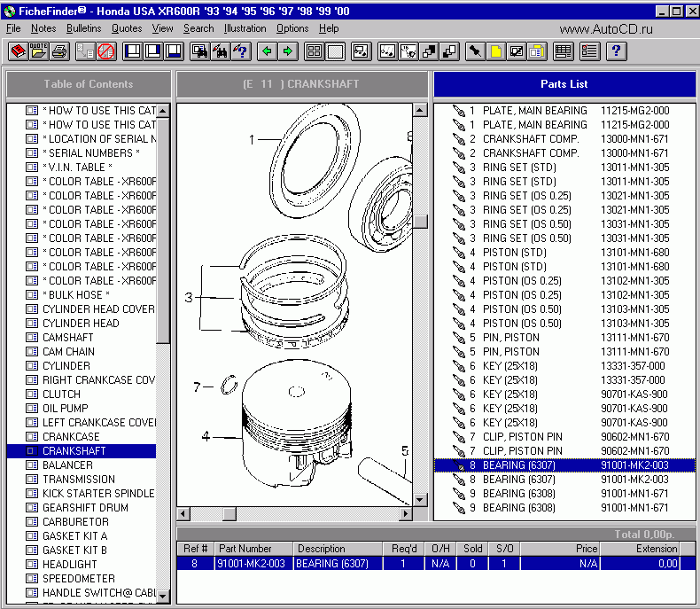The height and width of the screenshot is (609, 700).
Task: Click the yellow notes with pages icon
Action: click(x=537, y=51)
